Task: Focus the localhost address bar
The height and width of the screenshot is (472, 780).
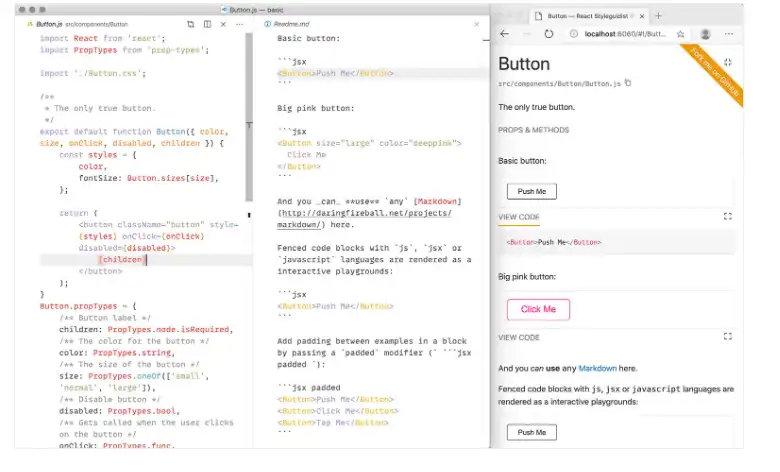Action: (624, 34)
